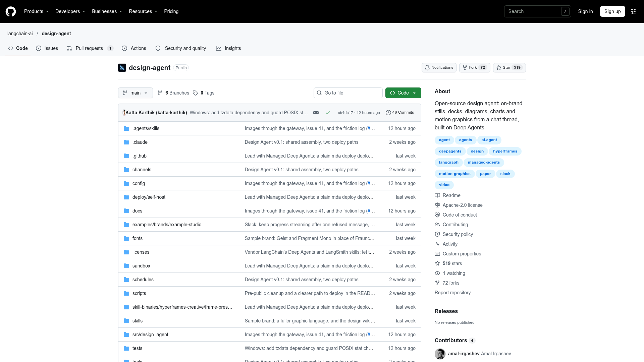Open the settings sliders icon beside Sign up
This screenshot has height=362, width=644.
coord(633,11)
